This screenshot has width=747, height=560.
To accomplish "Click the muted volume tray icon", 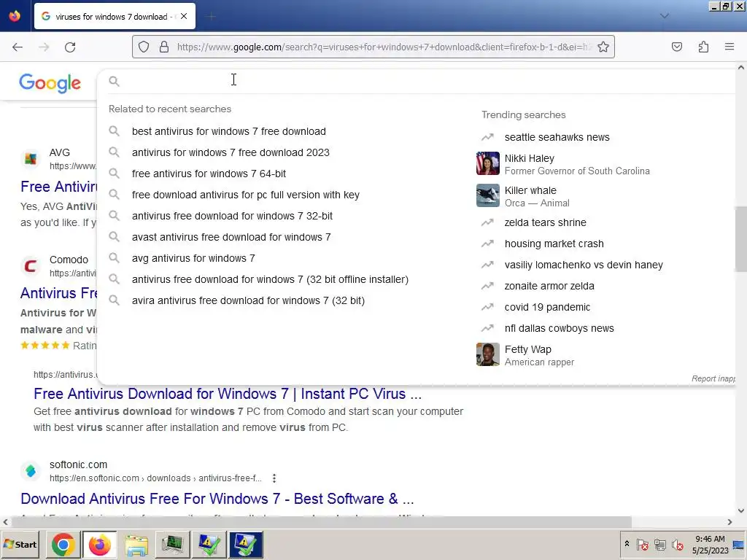I will tap(677, 545).
